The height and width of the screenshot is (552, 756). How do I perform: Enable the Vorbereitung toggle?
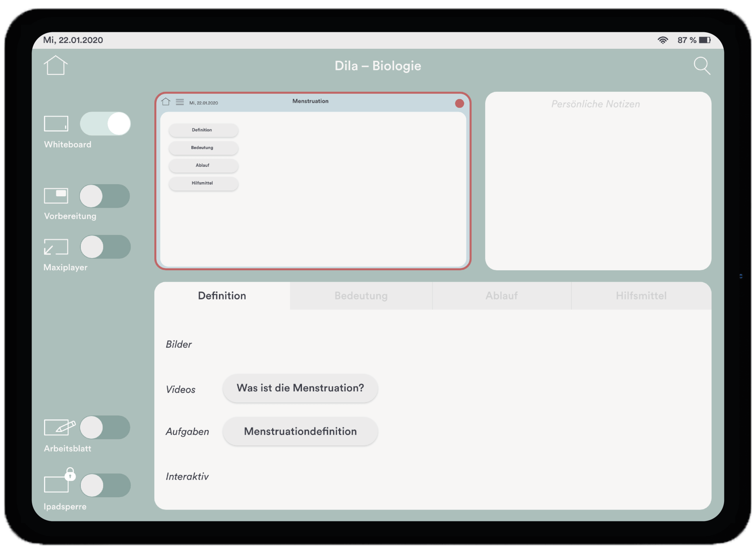(x=105, y=196)
